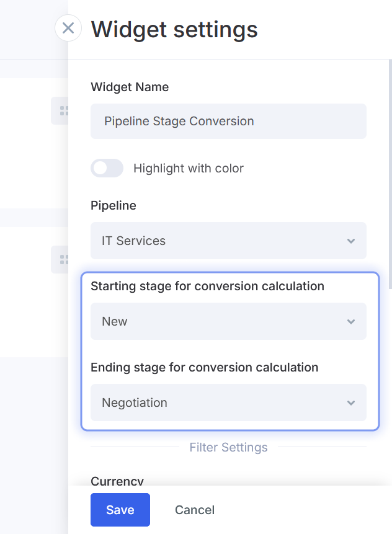Click the upper drag handle icon at left
The image size is (392, 534).
tap(63, 111)
